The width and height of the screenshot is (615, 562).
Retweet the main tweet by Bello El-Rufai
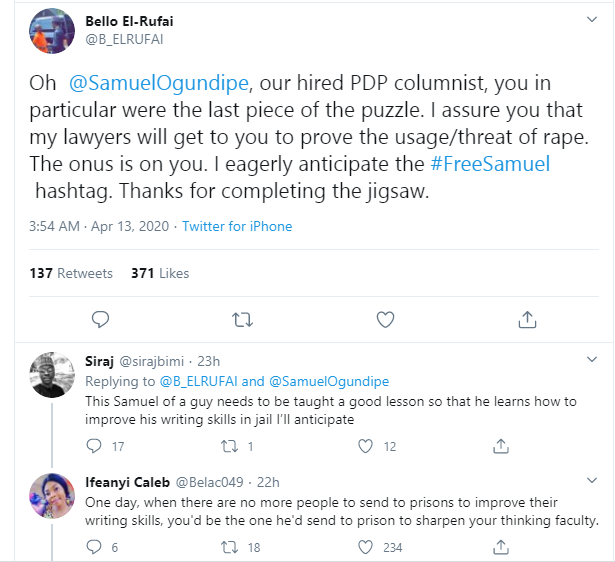click(242, 320)
